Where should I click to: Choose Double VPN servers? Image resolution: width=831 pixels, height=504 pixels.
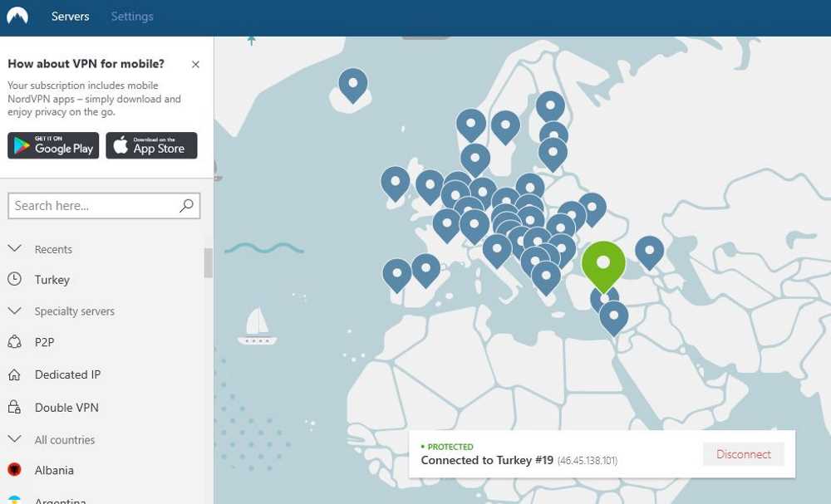[x=66, y=407]
